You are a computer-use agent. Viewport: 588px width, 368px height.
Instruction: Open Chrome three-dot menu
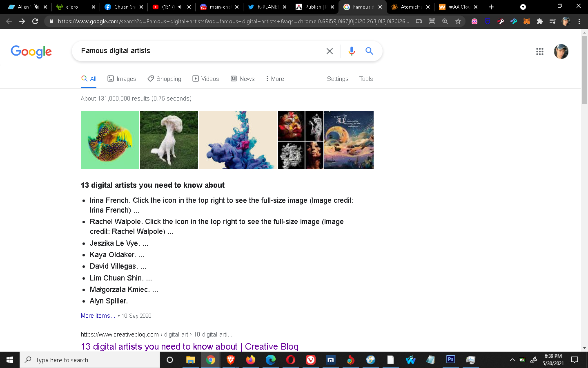[579, 21]
